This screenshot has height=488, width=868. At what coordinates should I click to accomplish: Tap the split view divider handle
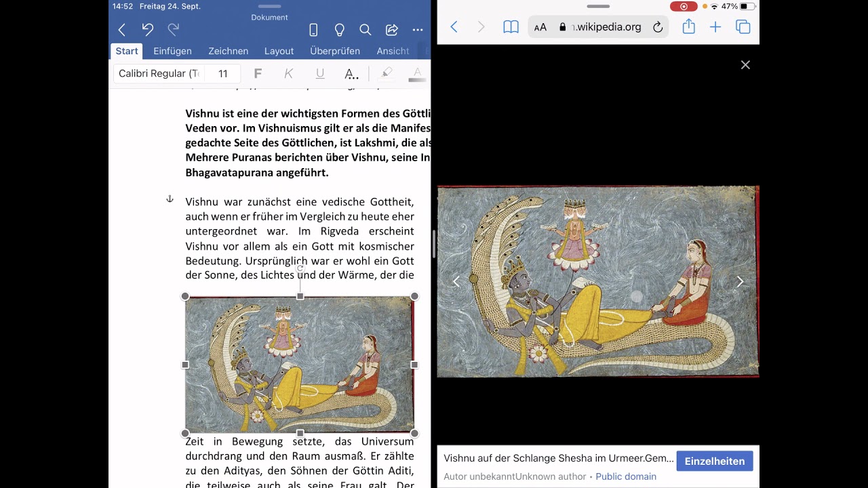pyautogui.click(x=434, y=244)
